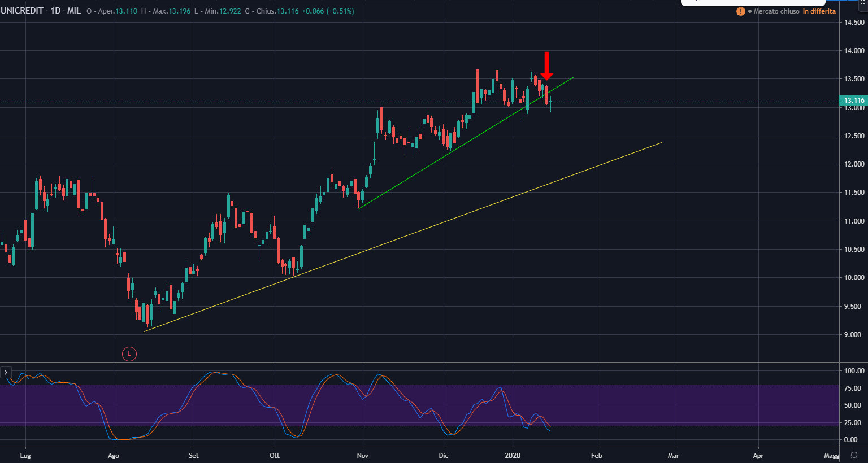Select the yellow long-term trendline
This screenshot has height=463, width=868.
[402, 237]
